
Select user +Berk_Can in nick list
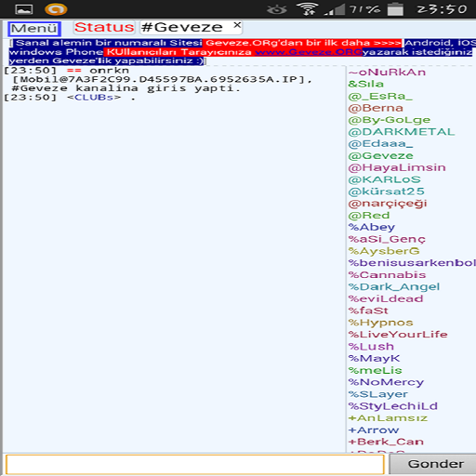[386, 442]
